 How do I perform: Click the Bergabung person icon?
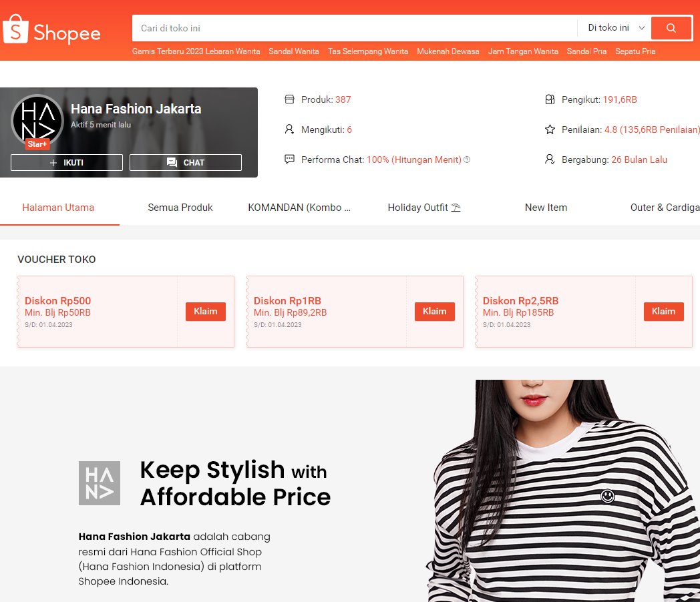coord(550,160)
